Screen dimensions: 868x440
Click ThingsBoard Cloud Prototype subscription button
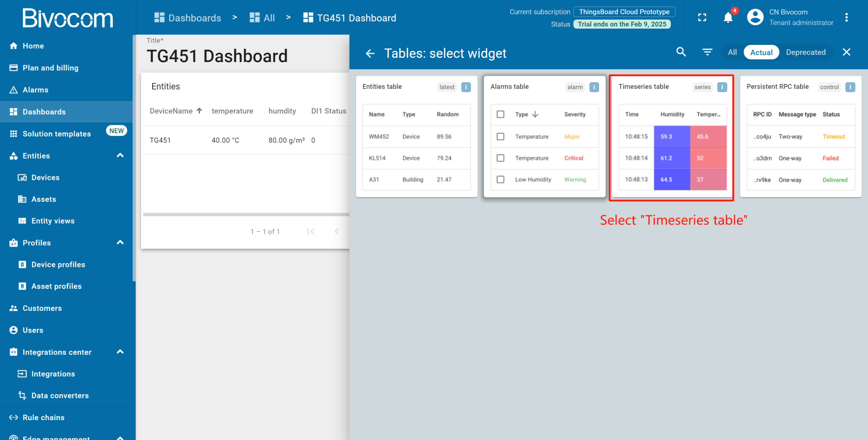click(624, 12)
